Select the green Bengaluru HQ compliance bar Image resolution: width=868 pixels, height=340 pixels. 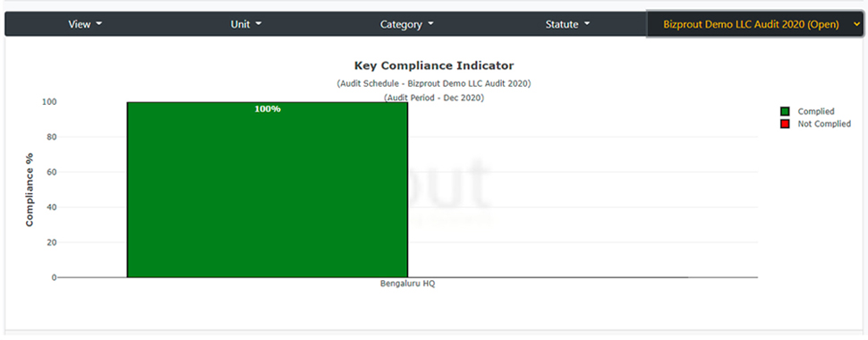pyautogui.click(x=268, y=190)
